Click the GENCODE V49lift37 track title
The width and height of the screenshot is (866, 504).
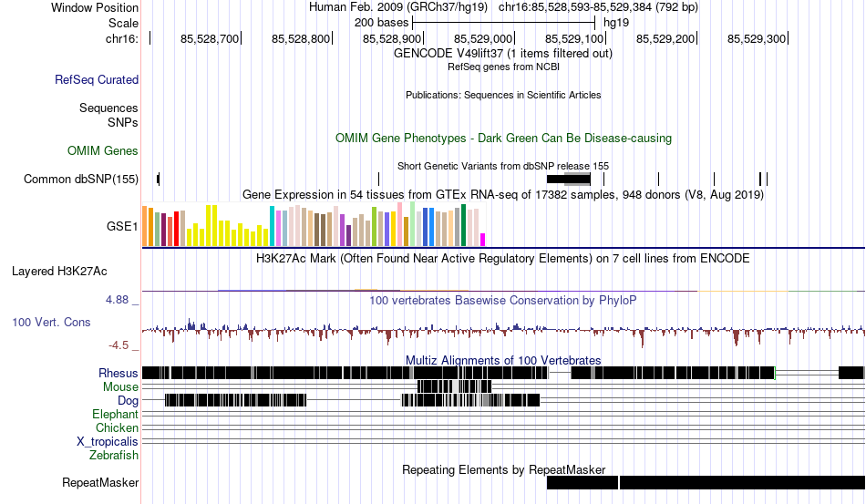503,54
